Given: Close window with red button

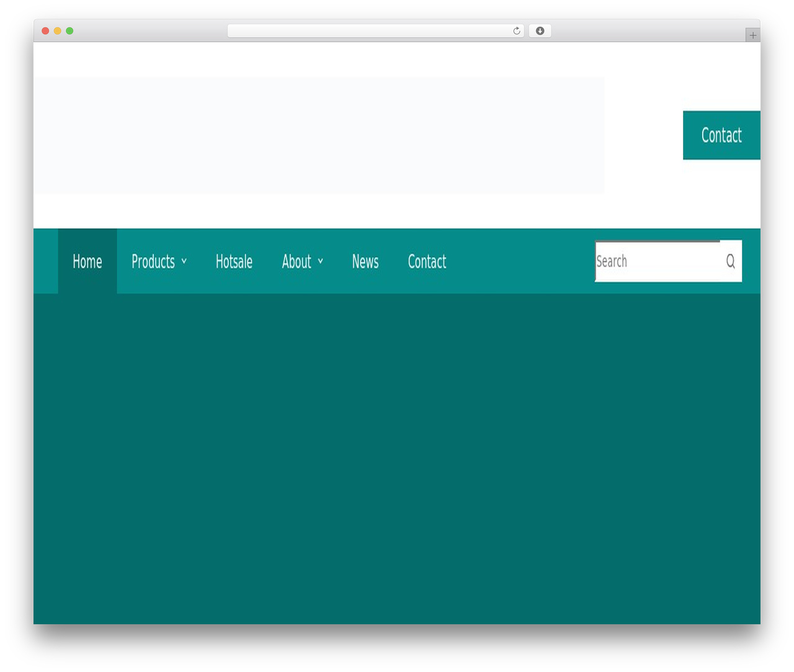Looking at the screenshot, I should (45, 31).
